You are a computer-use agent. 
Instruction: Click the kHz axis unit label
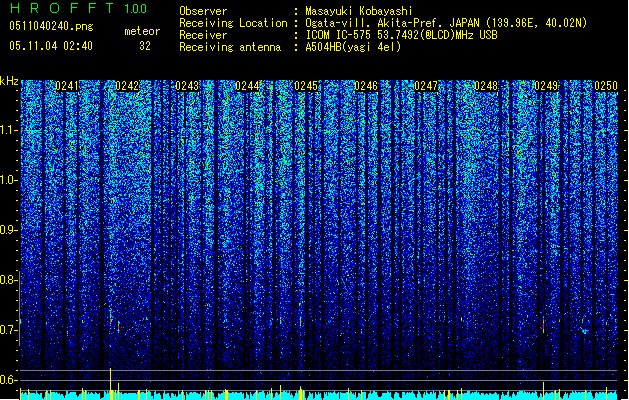(9, 81)
